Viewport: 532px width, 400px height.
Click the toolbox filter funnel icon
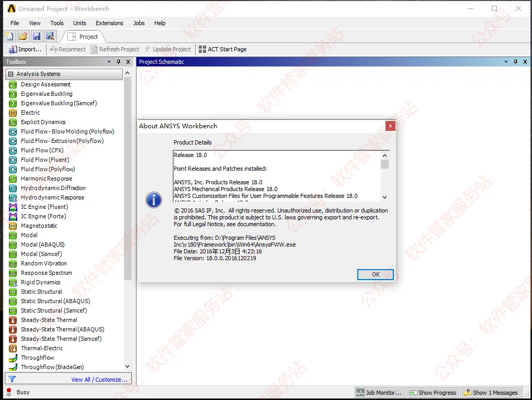coord(12,379)
